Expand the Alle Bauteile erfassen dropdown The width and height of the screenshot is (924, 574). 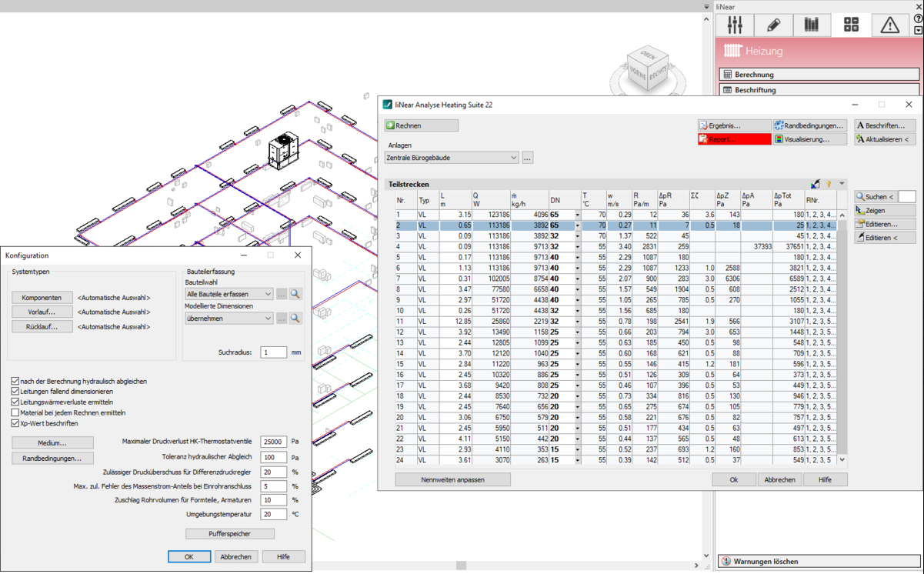[x=228, y=294]
